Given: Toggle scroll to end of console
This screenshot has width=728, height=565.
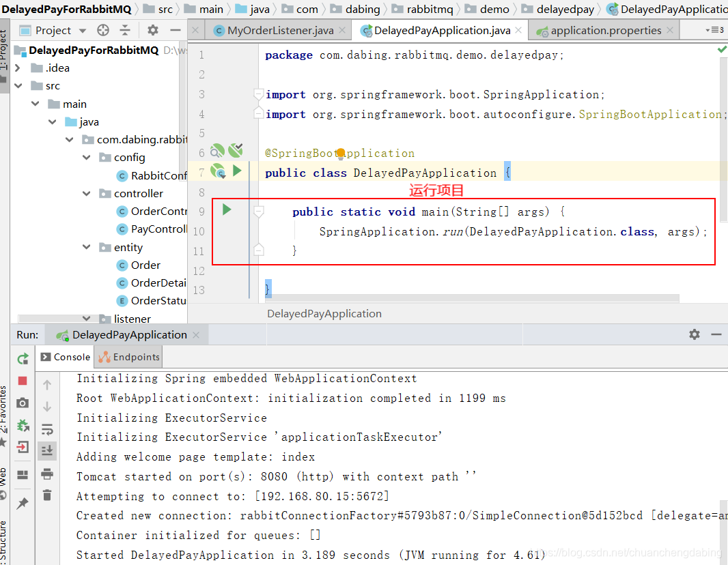Looking at the screenshot, I should click(x=47, y=450).
